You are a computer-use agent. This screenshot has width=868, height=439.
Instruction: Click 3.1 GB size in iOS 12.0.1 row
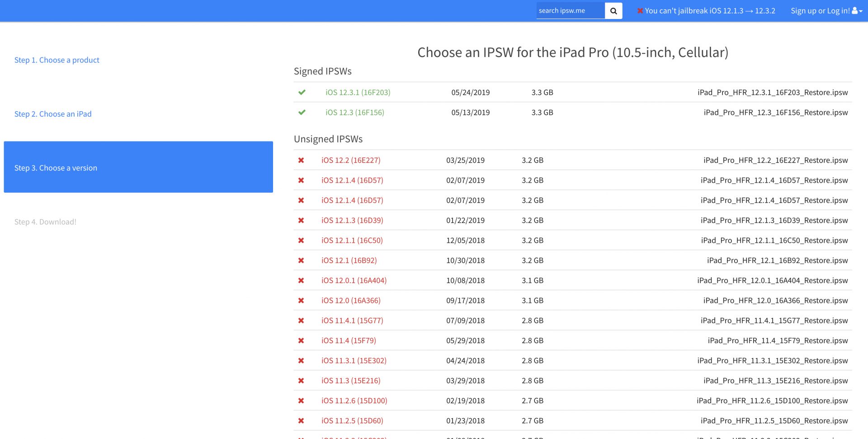pos(533,280)
